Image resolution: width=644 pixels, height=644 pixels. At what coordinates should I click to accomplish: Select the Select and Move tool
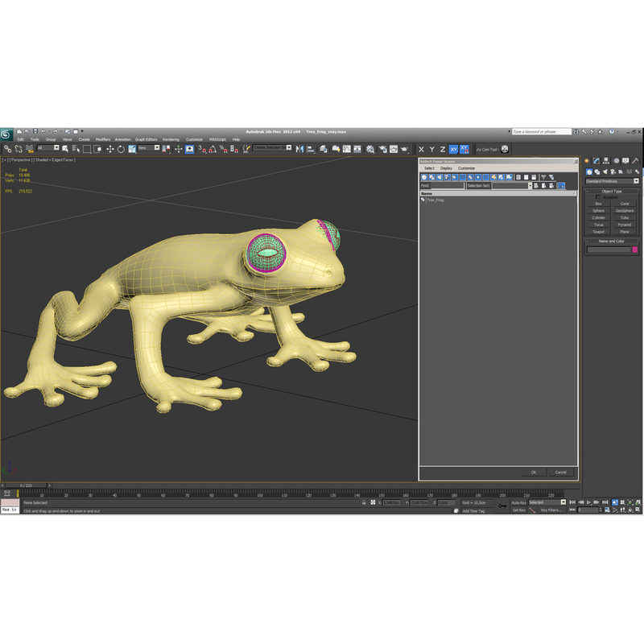(x=109, y=150)
